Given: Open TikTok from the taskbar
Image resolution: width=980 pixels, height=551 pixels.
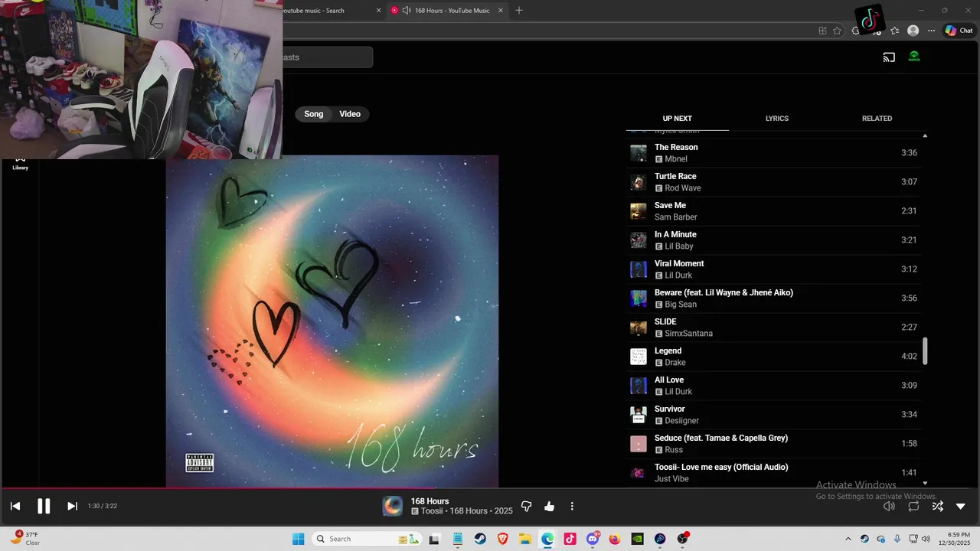Looking at the screenshot, I should pos(570,539).
